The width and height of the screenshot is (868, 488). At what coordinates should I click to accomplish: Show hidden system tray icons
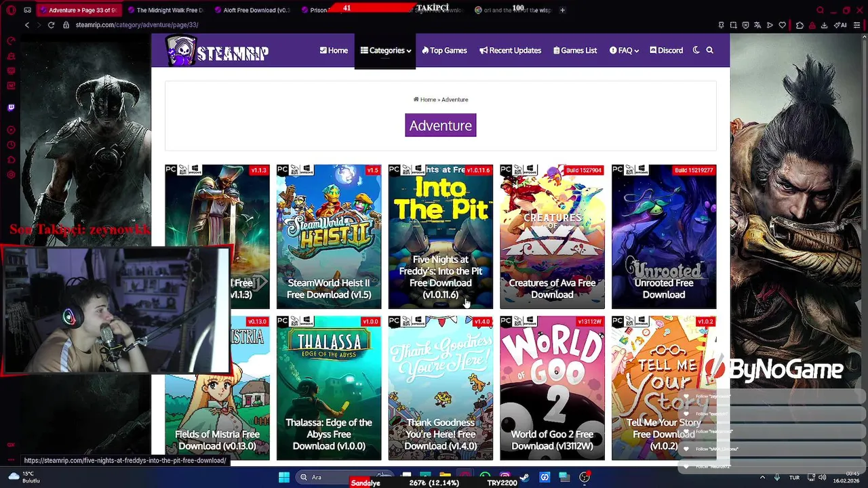pyautogui.click(x=762, y=477)
